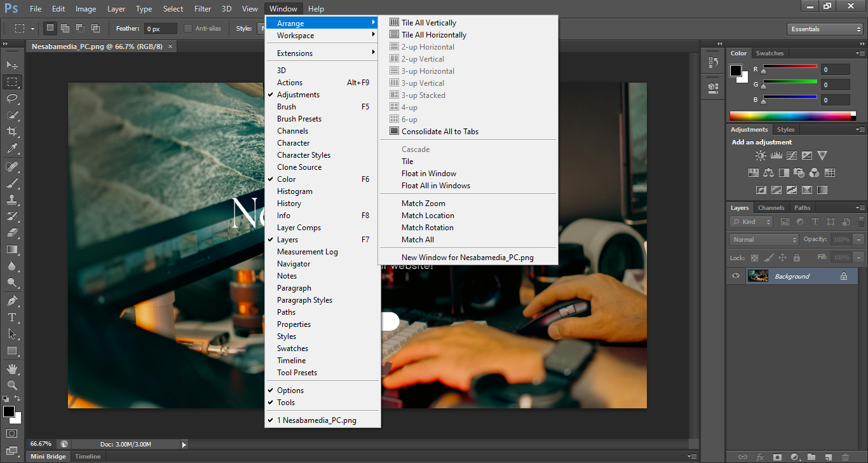The height and width of the screenshot is (463, 868).
Task: Open the Normal blend mode dropdown
Action: tap(764, 240)
